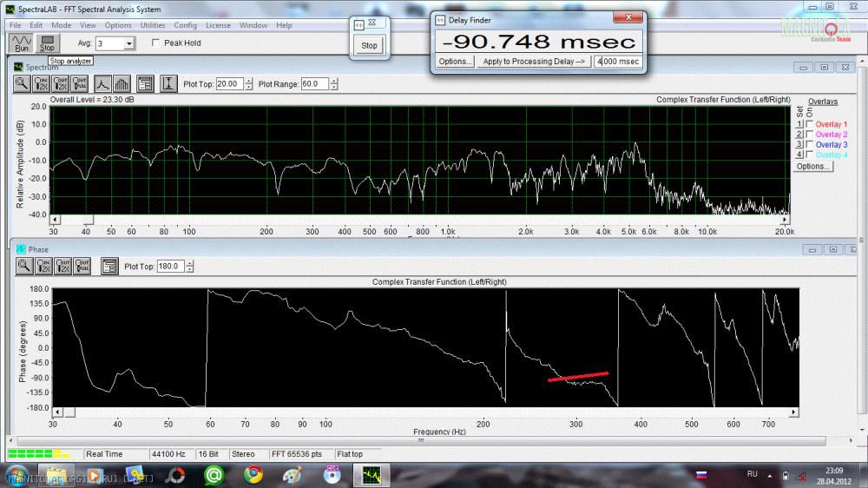Enable the Overlay 3 checkbox

click(x=810, y=145)
